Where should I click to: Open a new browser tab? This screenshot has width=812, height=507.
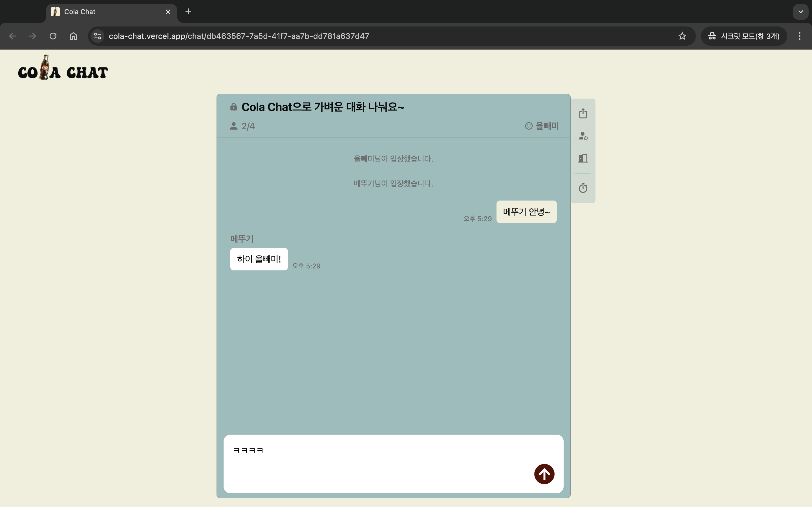[188, 12]
